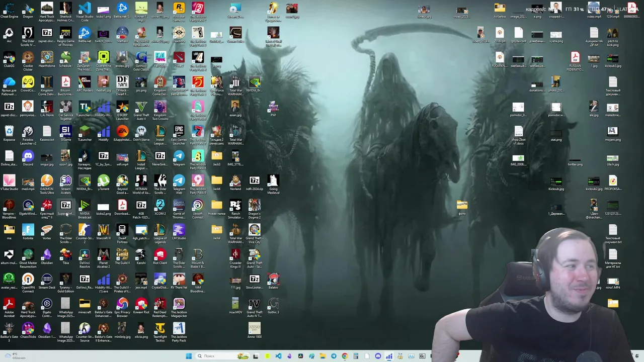
Task: Click the ARC Raiders desktop icon
Action: [85, 82]
